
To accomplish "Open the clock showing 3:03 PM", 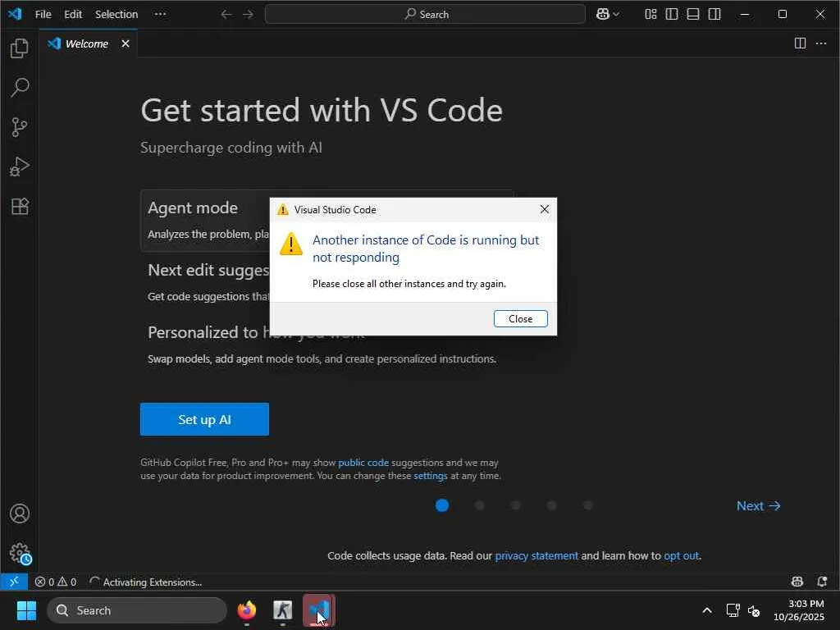I will pyautogui.click(x=799, y=610).
